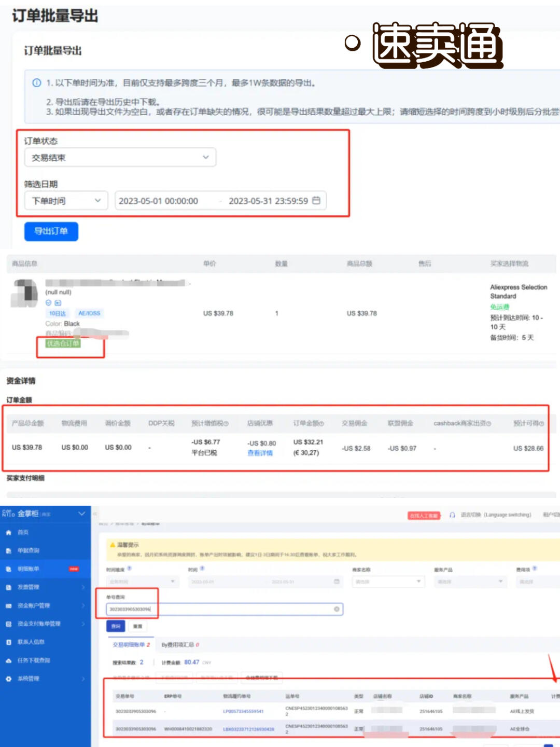Click help icon next to cashback商家出资
Screen dimensions: 560x747
click(x=488, y=424)
